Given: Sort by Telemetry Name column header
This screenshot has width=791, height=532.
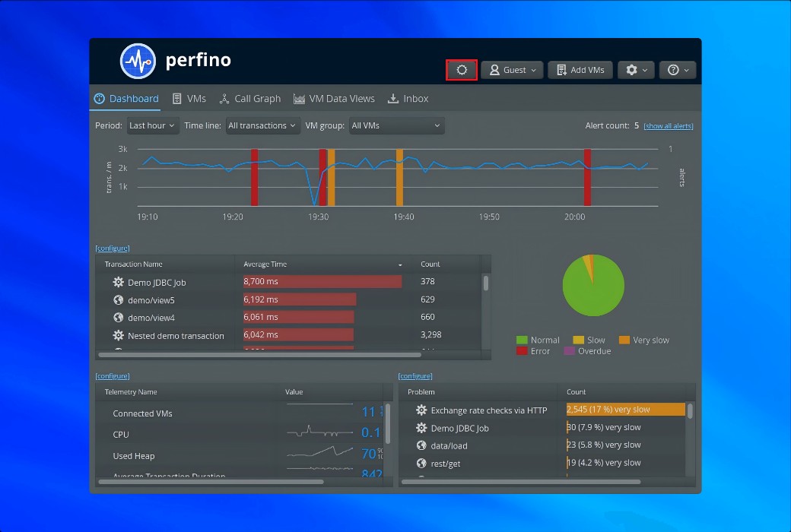Looking at the screenshot, I should pos(131,392).
